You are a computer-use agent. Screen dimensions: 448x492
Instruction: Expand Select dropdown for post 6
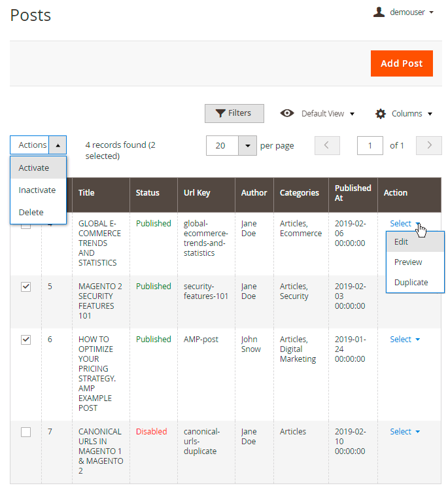(x=405, y=340)
